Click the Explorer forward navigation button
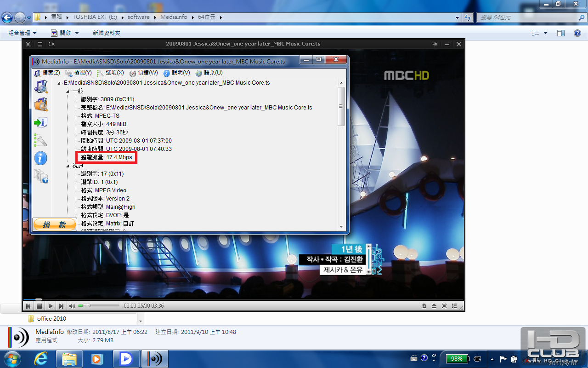588x368 pixels. point(20,17)
